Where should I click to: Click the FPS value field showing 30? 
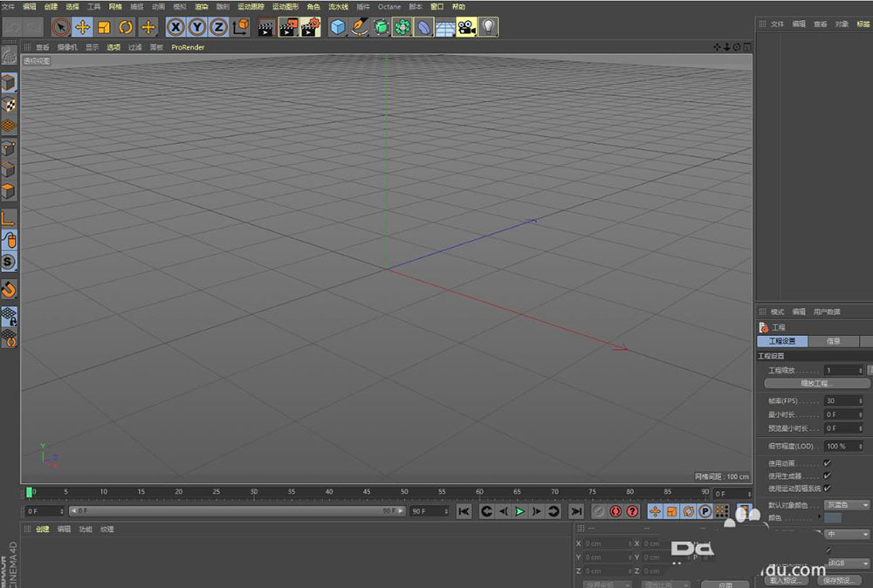843,400
